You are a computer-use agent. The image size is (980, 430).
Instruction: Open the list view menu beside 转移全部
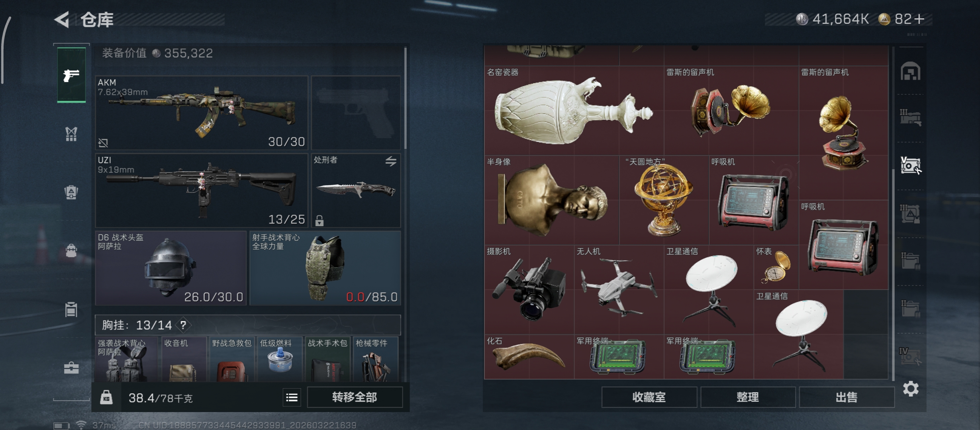(x=292, y=397)
